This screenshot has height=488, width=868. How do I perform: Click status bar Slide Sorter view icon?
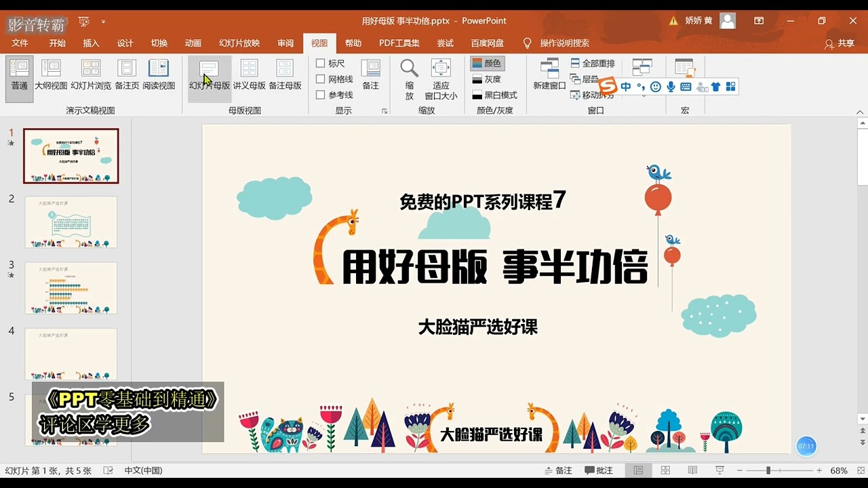click(x=665, y=470)
